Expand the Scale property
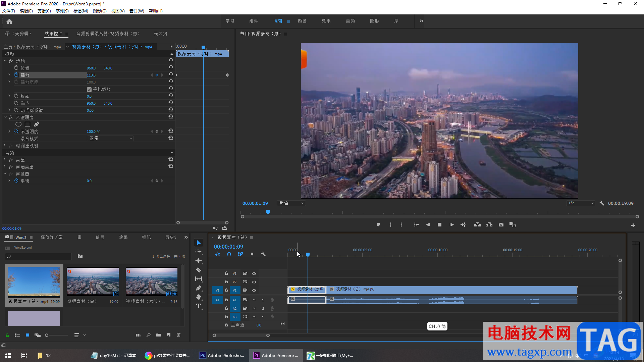644x362 pixels. [9, 75]
